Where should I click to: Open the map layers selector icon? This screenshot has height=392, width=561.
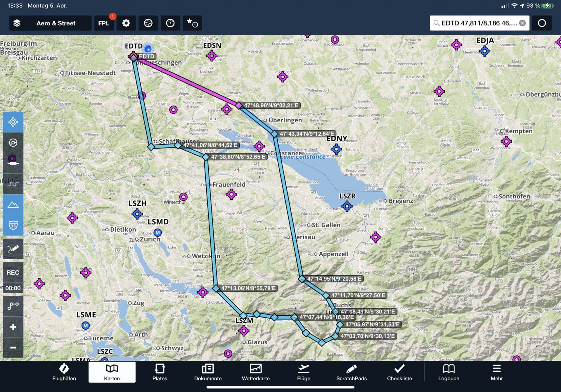[17, 23]
